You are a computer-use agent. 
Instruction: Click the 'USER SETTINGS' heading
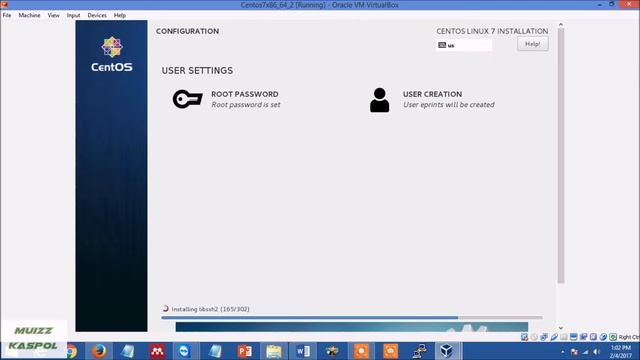tap(197, 70)
